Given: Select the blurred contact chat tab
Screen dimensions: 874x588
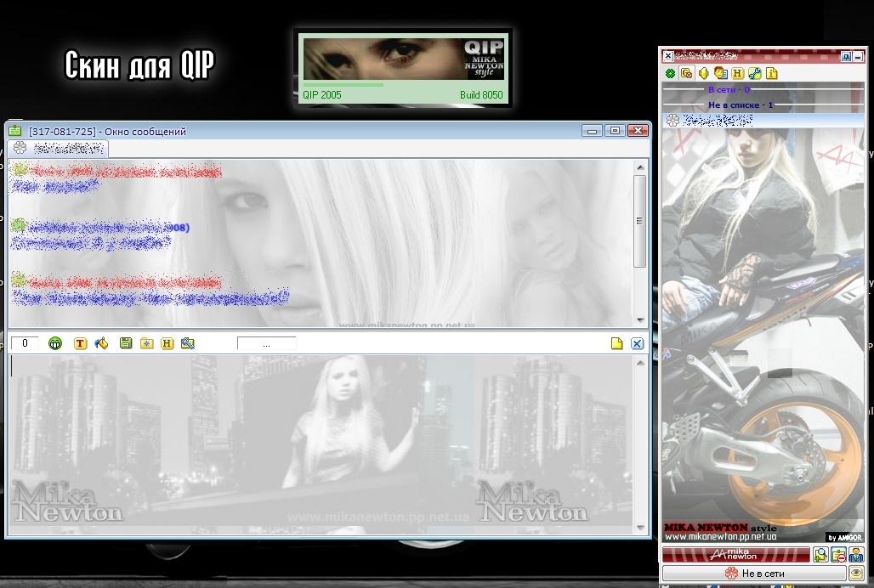Looking at the screenshot, I should (59, 148).
